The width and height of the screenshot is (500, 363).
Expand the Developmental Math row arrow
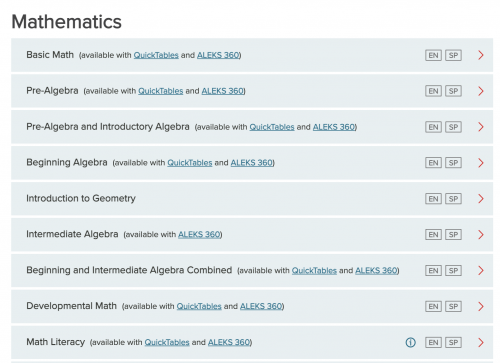[481, 306]
